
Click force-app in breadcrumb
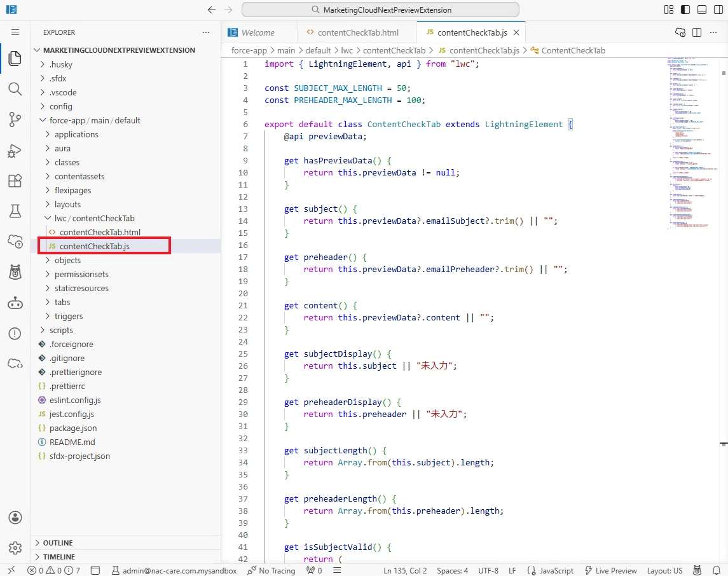point(249,51)
